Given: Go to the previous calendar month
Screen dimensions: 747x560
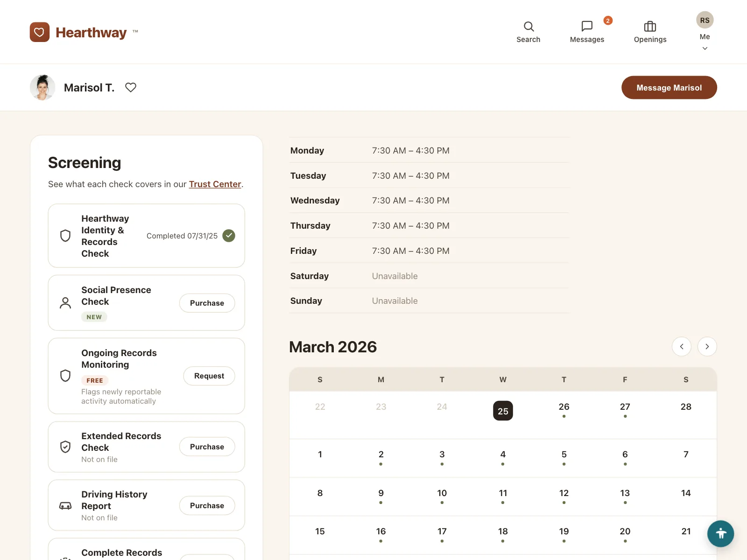Looking at the screenshot, I should 682,346.
